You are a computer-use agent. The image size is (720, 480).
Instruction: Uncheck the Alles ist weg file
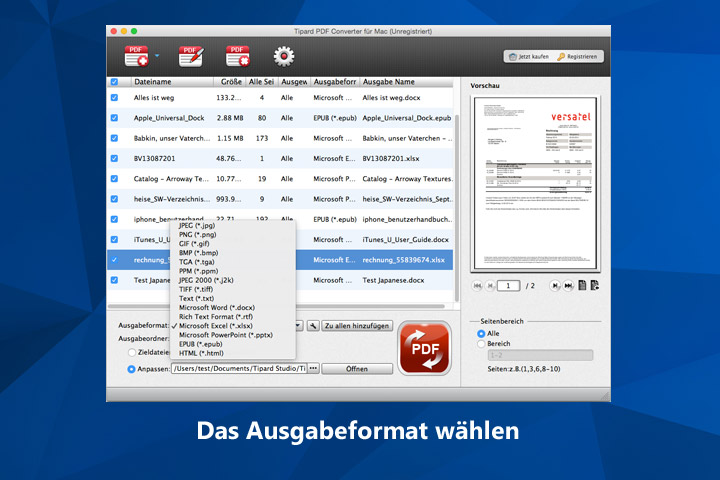click(x=114, y=97)
